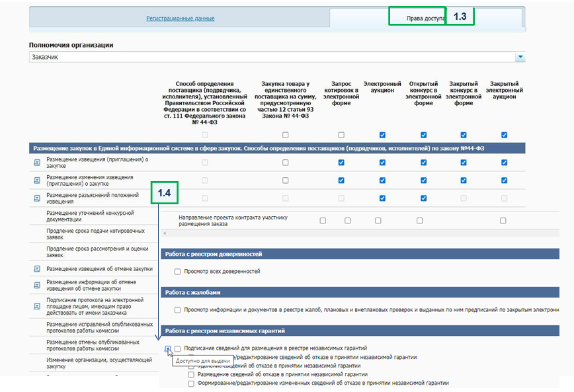Click the icon beside Размещение информации об отмене извещения
The image size is (574, 392).
coord(37,285)
